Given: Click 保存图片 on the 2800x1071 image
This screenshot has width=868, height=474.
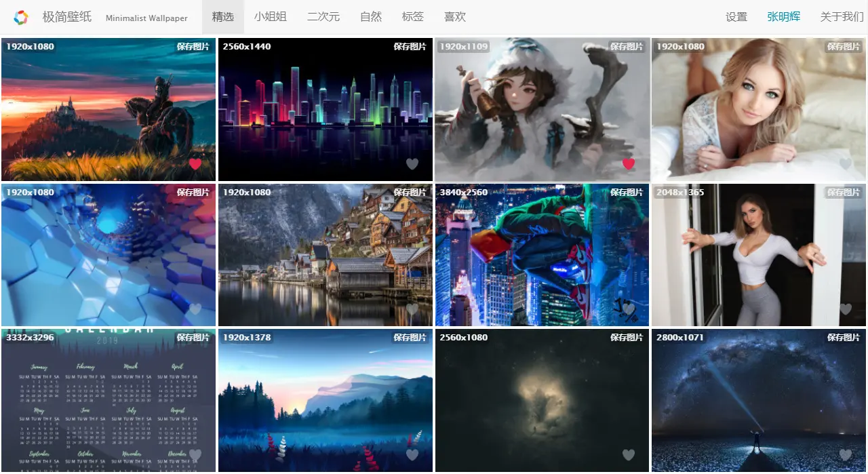Looking at the screenshot, I should (x=844, y=338).
